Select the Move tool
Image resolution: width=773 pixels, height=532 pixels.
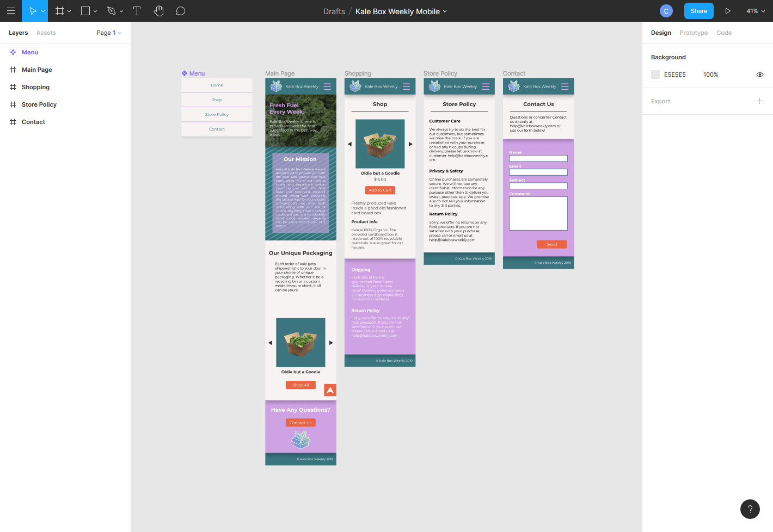click(x=32, y=11)
